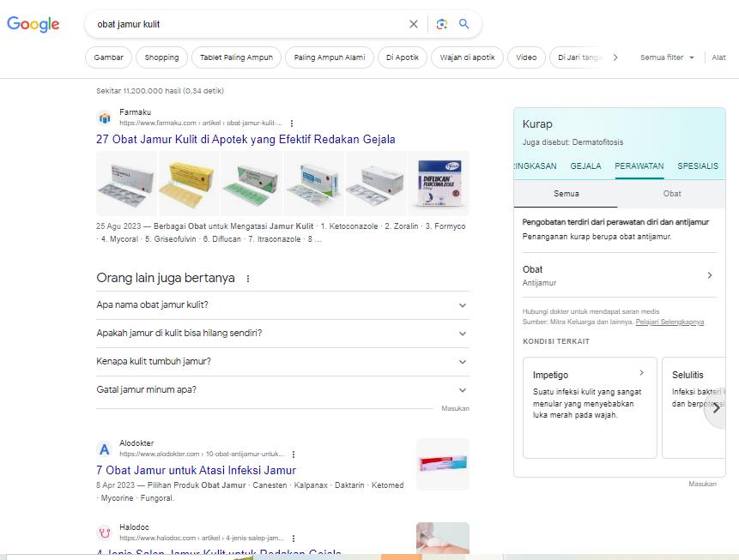The image size is (739, 560).
Task: Open Farmaku result three-dot menu
Action: coord(292,123)
